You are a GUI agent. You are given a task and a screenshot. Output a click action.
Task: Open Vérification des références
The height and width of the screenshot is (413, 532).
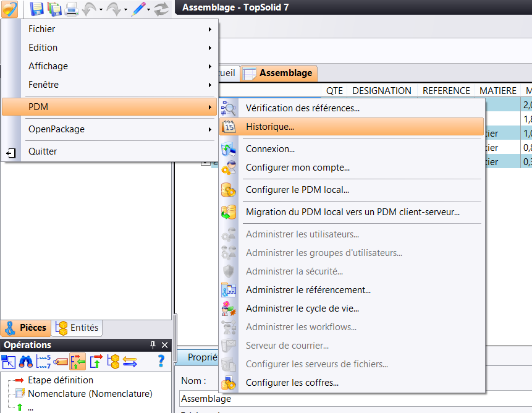352,108
